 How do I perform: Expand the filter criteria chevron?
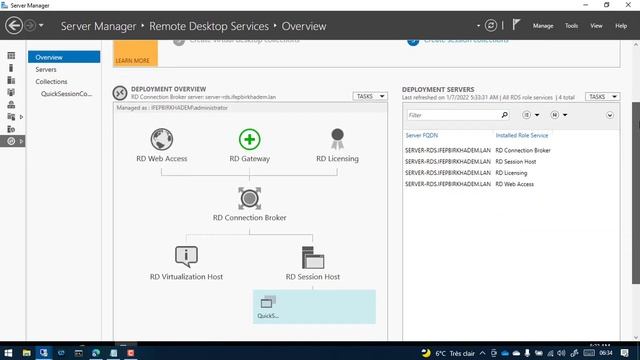[609, 115]
